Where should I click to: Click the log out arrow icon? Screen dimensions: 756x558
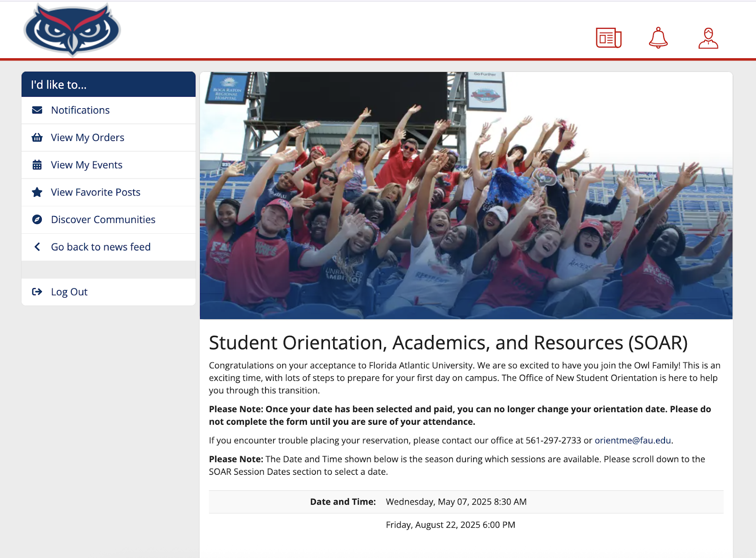tap(37, 292)
